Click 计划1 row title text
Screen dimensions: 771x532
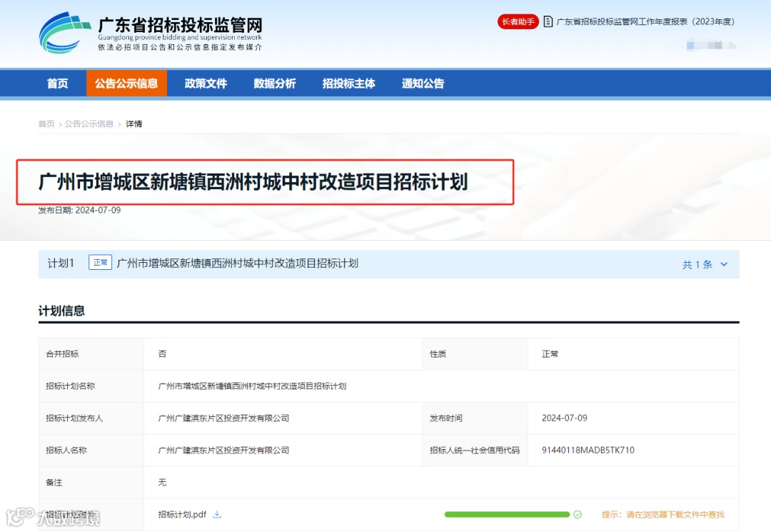coord(238,263)
